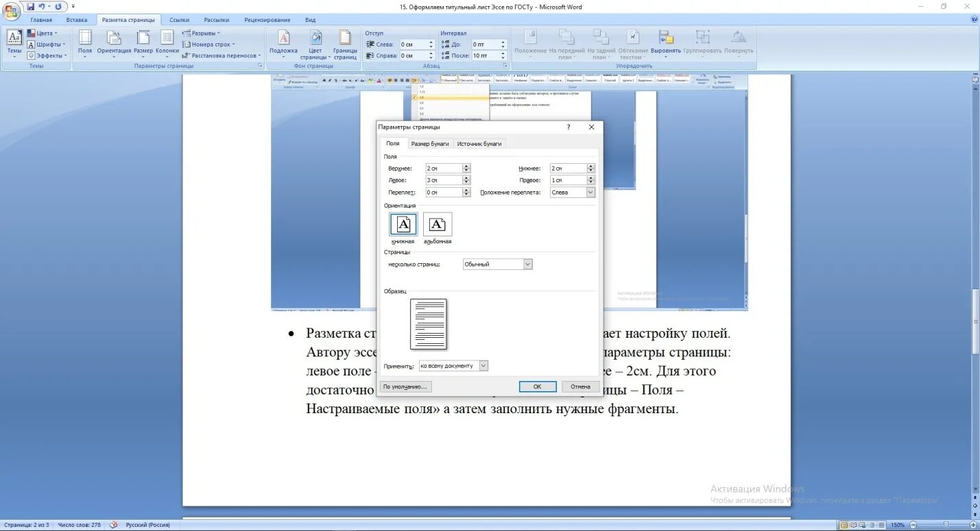Switch to the Главная tab
980x531 pixels.
(x=41, y=20)
